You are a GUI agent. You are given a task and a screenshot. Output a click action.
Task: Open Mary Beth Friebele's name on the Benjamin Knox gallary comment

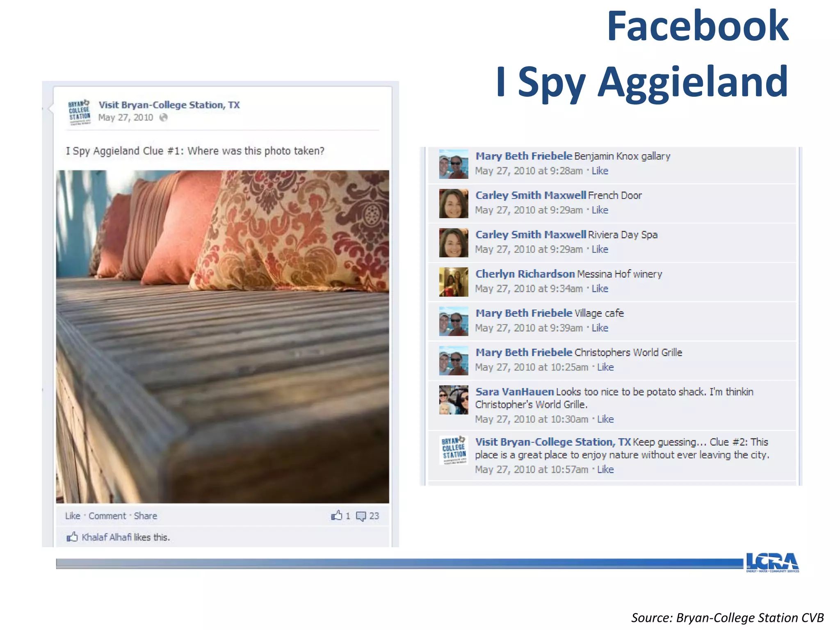point(524,156)
